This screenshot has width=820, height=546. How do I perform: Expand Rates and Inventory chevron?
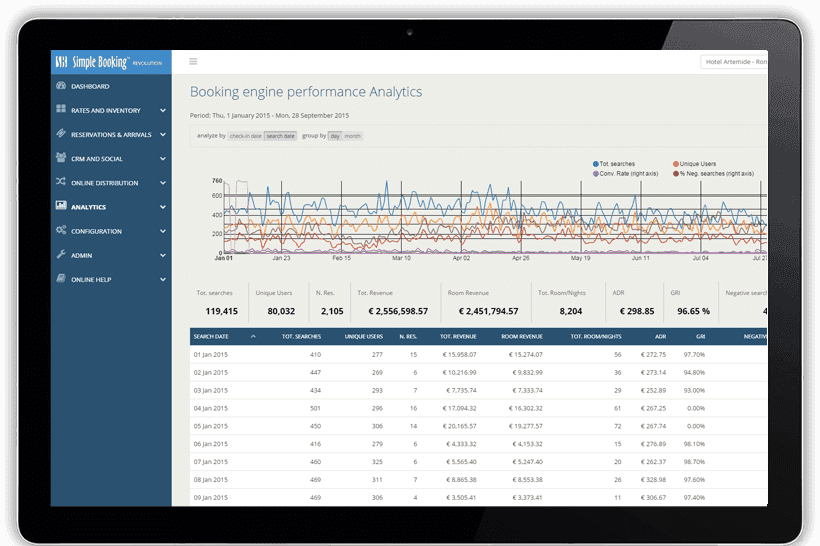click(x=163, y=111)
